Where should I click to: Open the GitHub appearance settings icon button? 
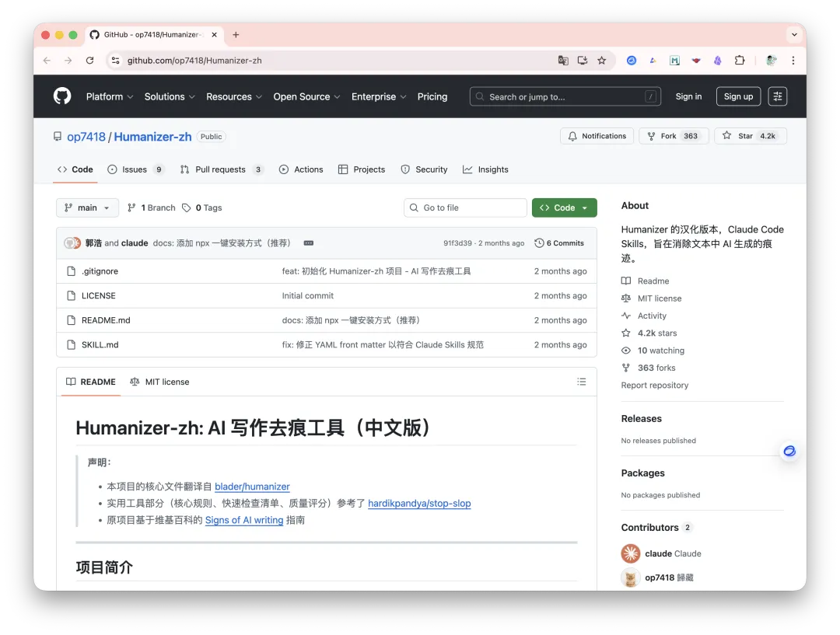(777, 96)
